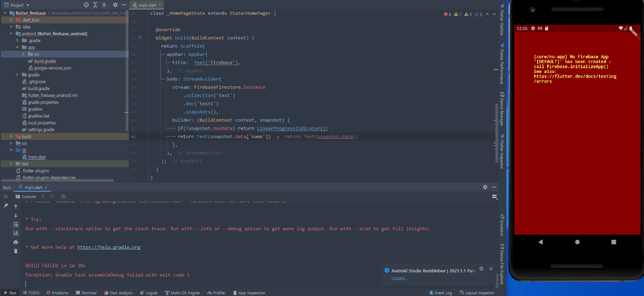644x296 pixels.
Task: Collapse the lib folder
Action: [x=11, y=150]
